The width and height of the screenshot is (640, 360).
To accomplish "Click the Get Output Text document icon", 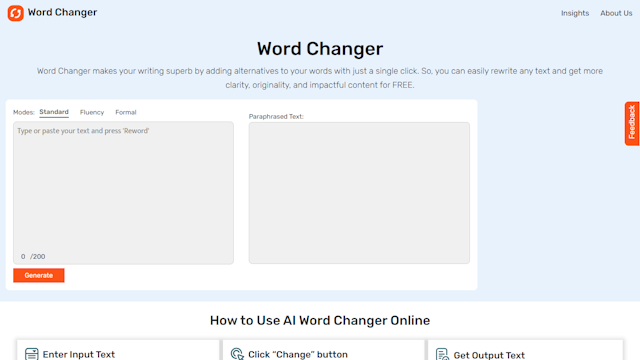I will [442, 354].
